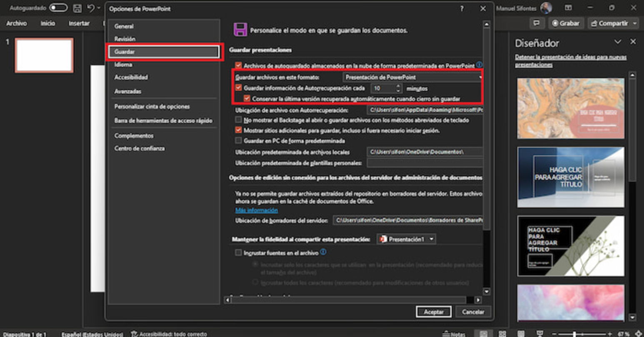Click dialog horizontal scrollbar left arrow
Image resolution: width=644 pixels, height=337 pixels.
coord(227,300)
